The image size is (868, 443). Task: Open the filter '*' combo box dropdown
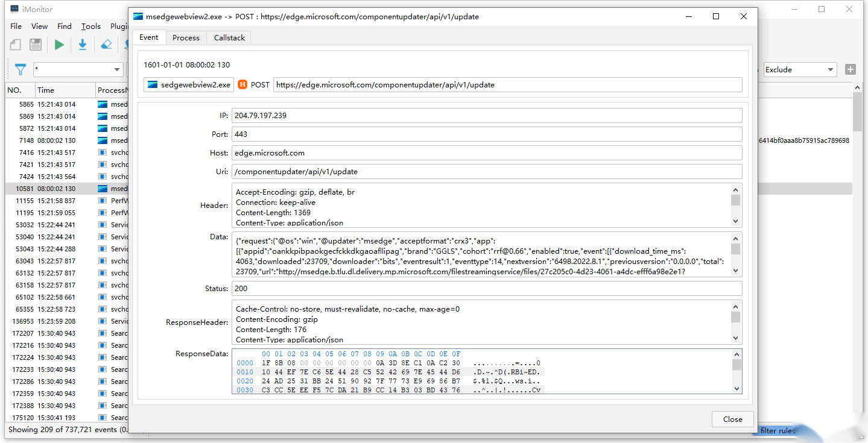click(x=117, y=70)
